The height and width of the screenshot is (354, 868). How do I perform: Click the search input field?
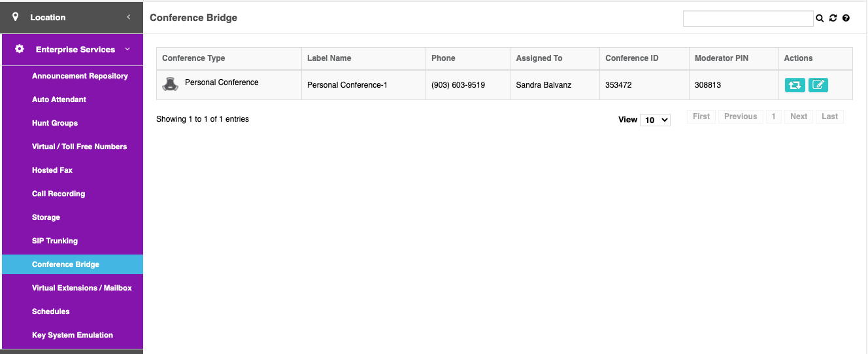point(748,18)
